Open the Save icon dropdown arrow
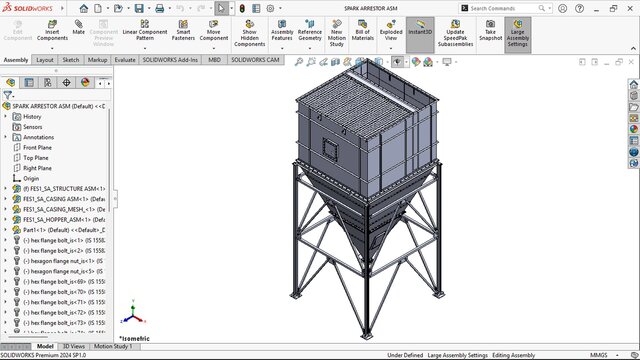 (x=149, y=8)
